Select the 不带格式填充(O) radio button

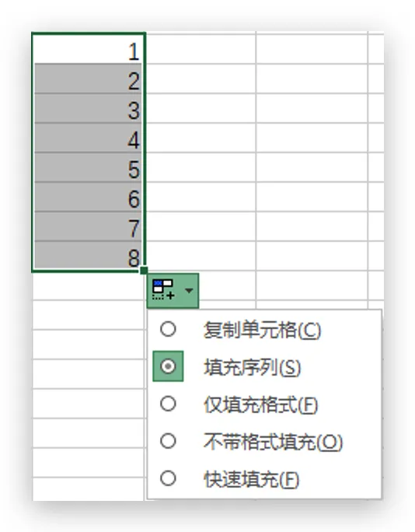tap(168, 441)
